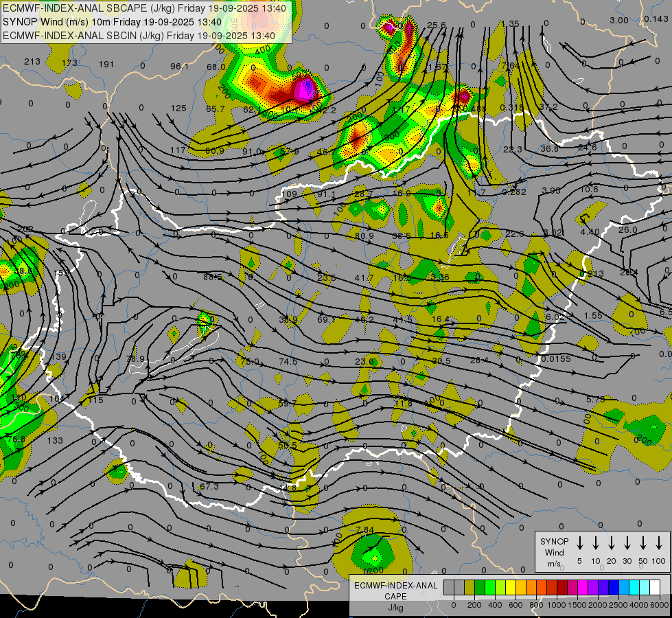Click the '4.40' value on the map
Screen dimensions: 672x618
pyautogui.click(x=590, y=231)
